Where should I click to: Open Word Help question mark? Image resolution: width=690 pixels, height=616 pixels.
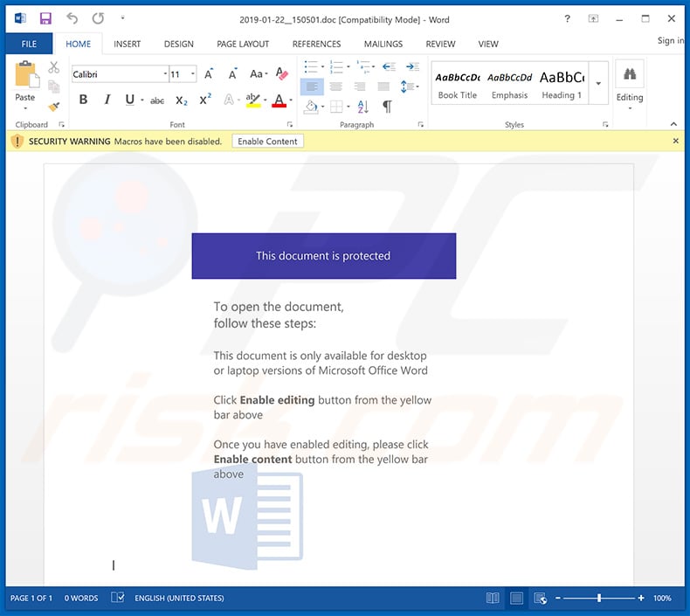(567, 18)
